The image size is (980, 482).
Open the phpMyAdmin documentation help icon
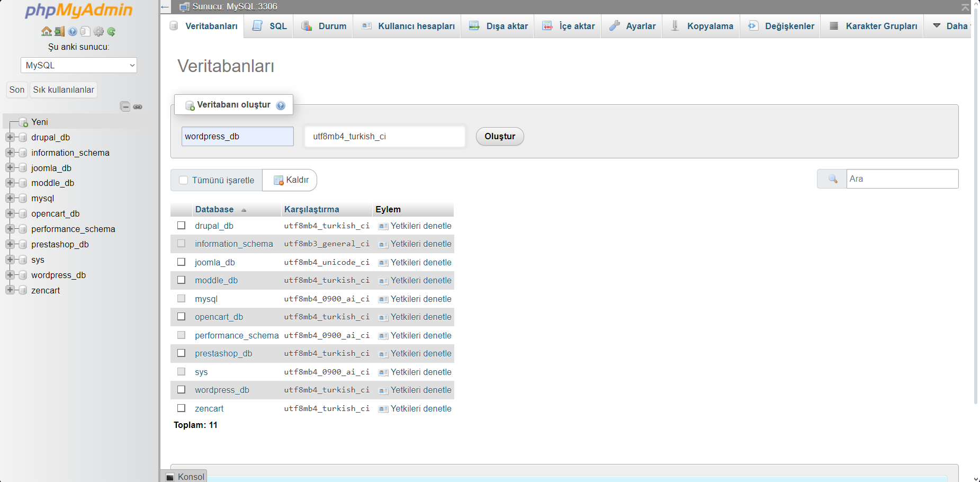click(x=73, y=31)
